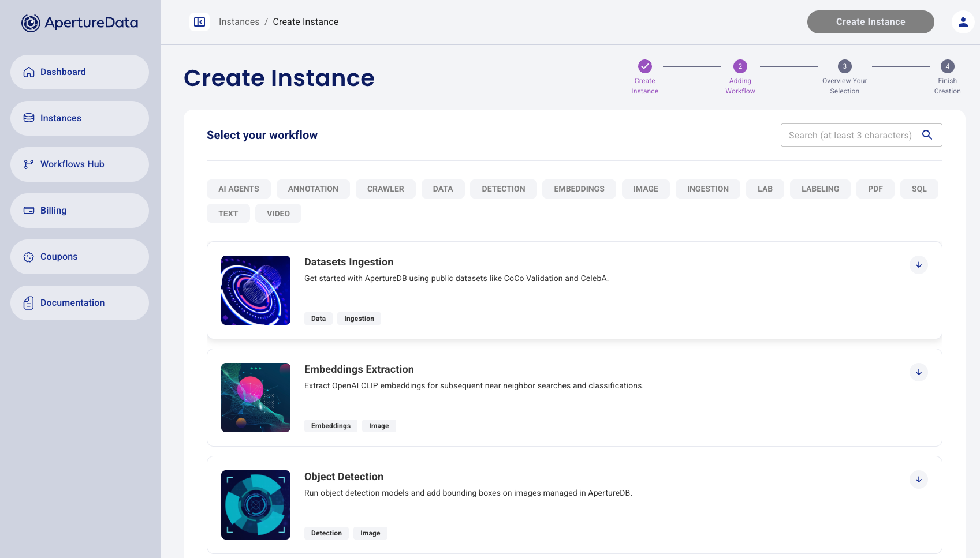Open Coupons in the sidebar

coord(80,257)
